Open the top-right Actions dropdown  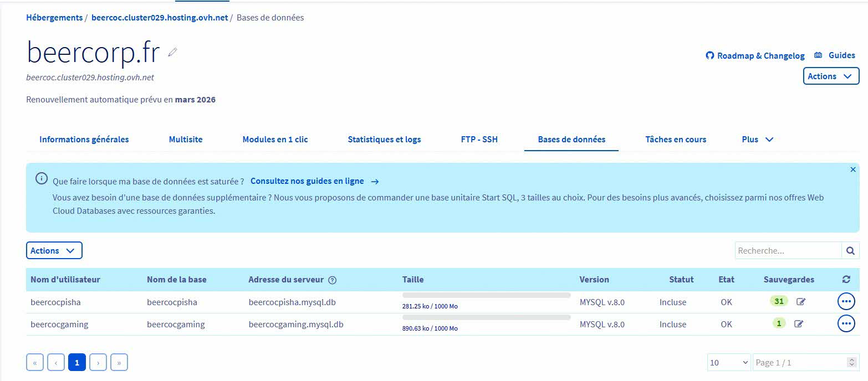click(830, 76)
